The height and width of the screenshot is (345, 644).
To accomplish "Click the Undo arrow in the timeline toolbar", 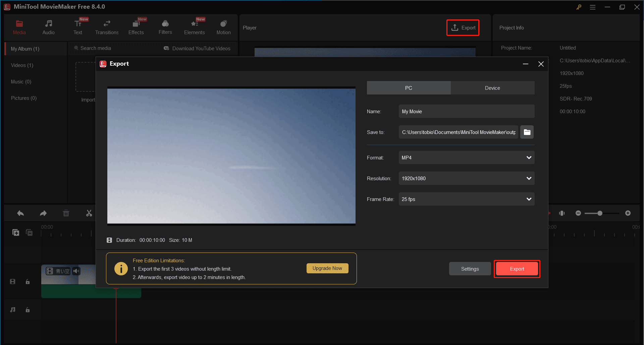I will (20, 213).
